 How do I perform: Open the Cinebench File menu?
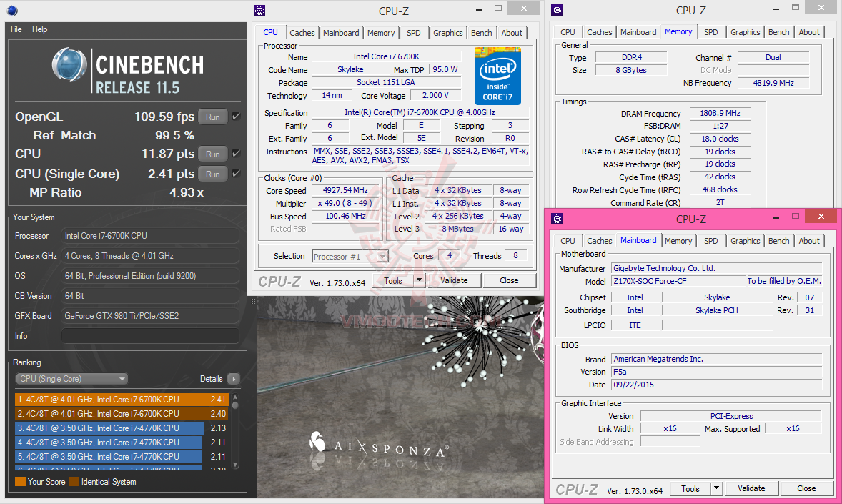click(x=16, y=29)
